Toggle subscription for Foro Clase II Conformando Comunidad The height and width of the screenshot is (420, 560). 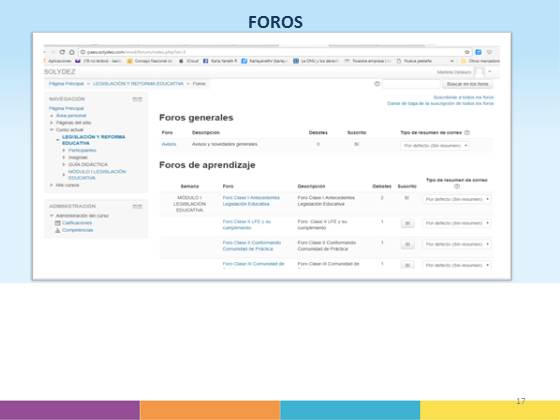(408, 245)
